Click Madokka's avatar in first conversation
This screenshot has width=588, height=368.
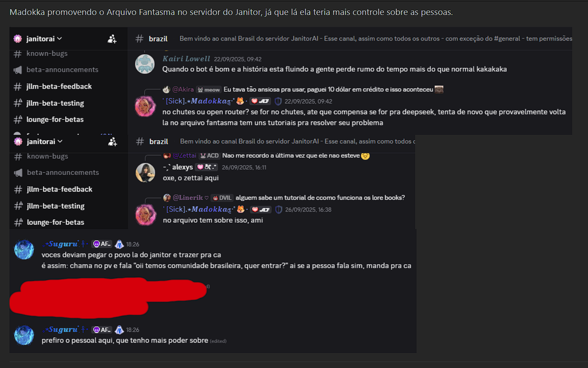[145, 106]
